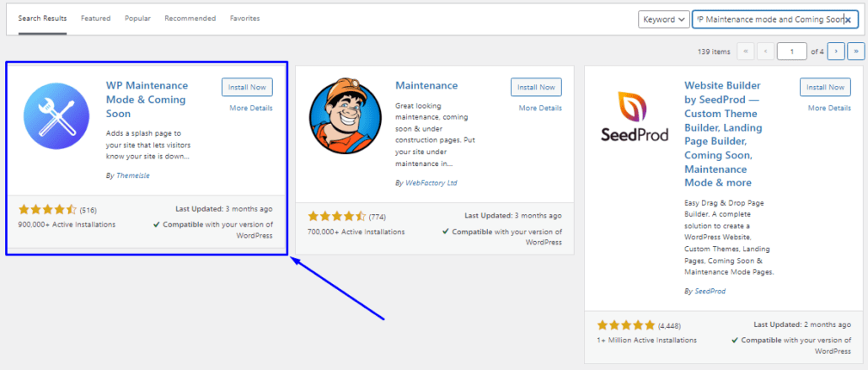The image size is (868, 370).
Task: Go to the next results page
Action: tap(836, 51)
